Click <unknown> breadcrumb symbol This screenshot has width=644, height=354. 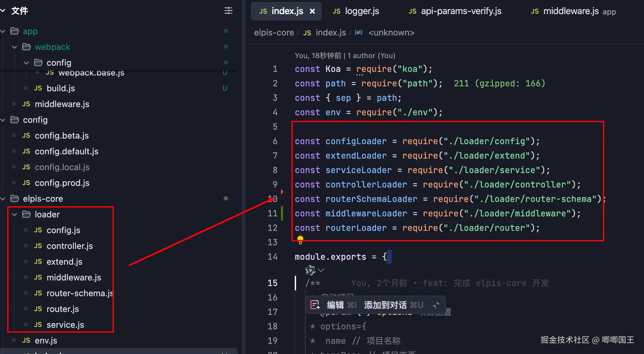coord(391,33)
